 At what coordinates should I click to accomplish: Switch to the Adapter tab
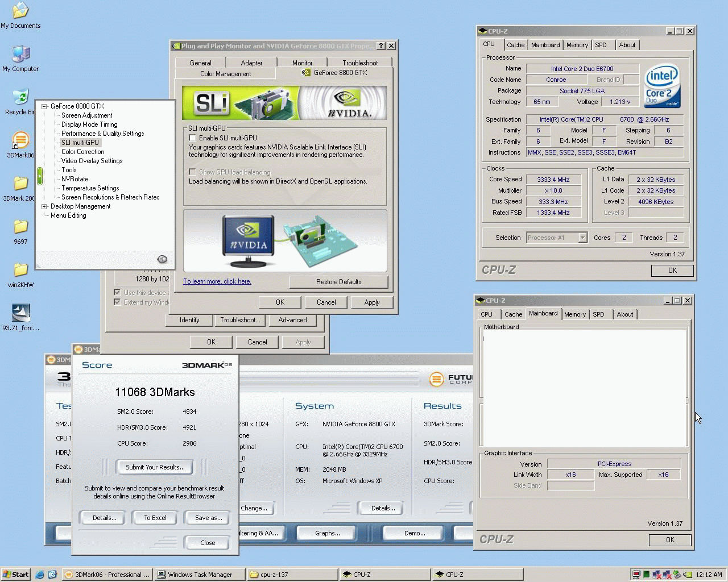(x=251, y=63)
